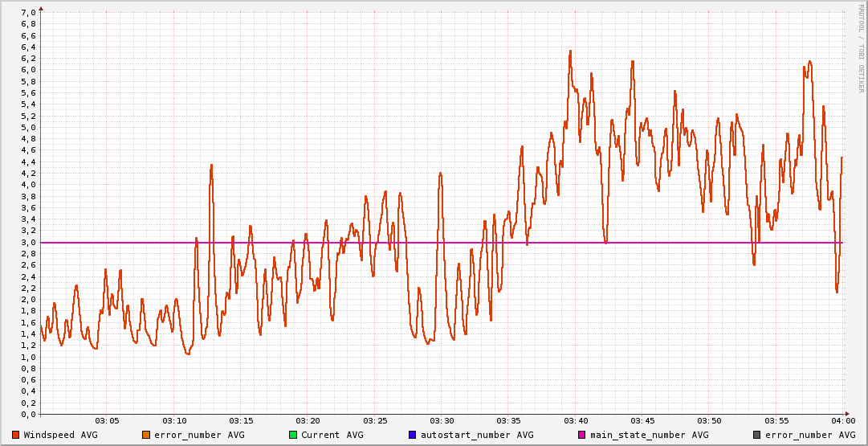Click the 7,0 value on the Y axis
868x446 pixels.
pyautogui.click(x=28, y=13)
